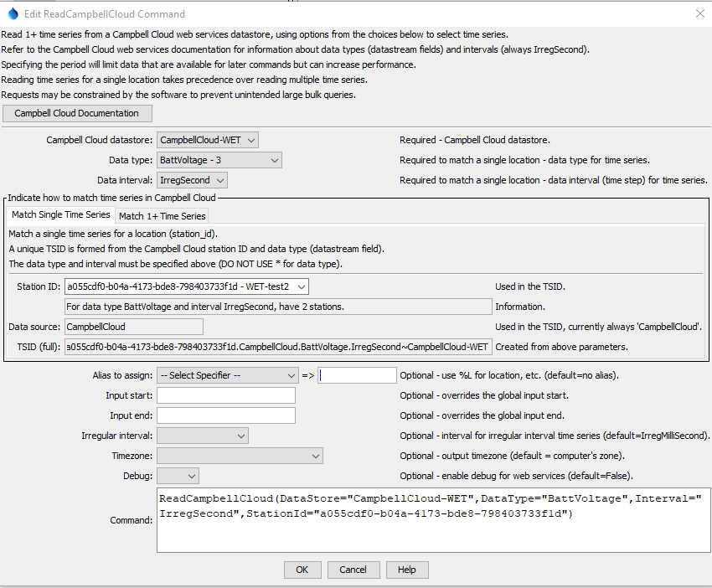Click the TSID (full) text field
712x588 pixels.
click(x=277, y=347)
